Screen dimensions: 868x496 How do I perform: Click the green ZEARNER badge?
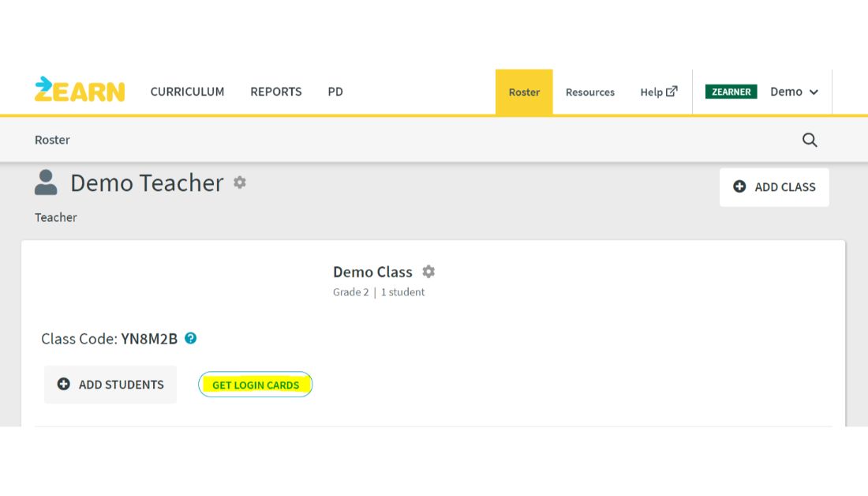(731, 92)
